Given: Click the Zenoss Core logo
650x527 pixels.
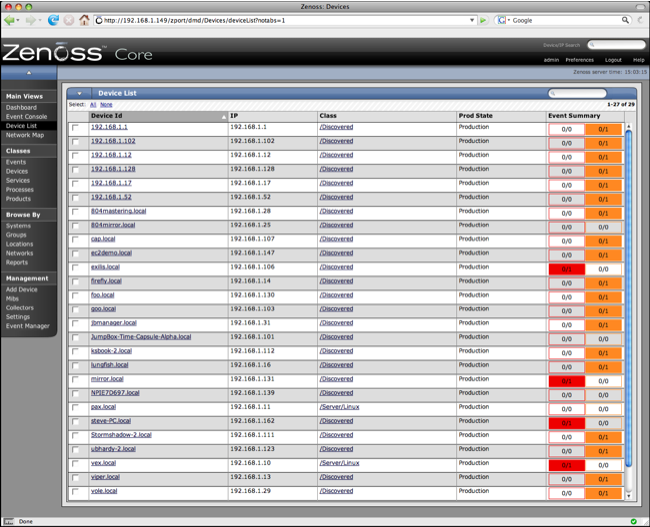Looking at the screenshot, I should [78, 53].
